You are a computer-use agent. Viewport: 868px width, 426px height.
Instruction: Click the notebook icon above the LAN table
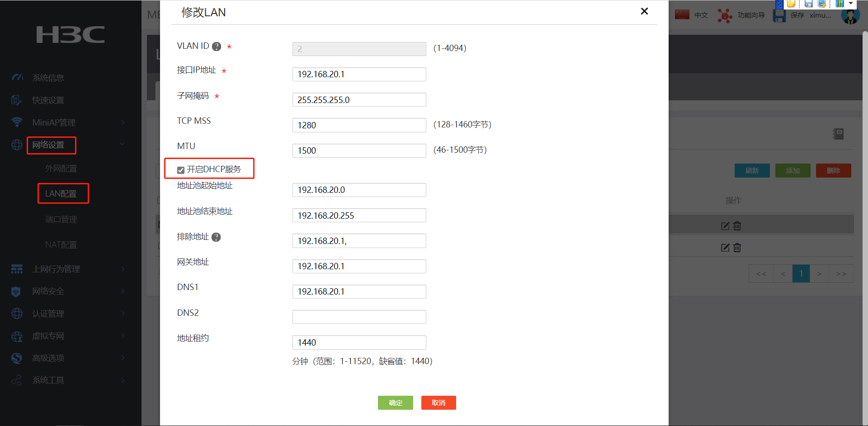click(x=838, y=134)
